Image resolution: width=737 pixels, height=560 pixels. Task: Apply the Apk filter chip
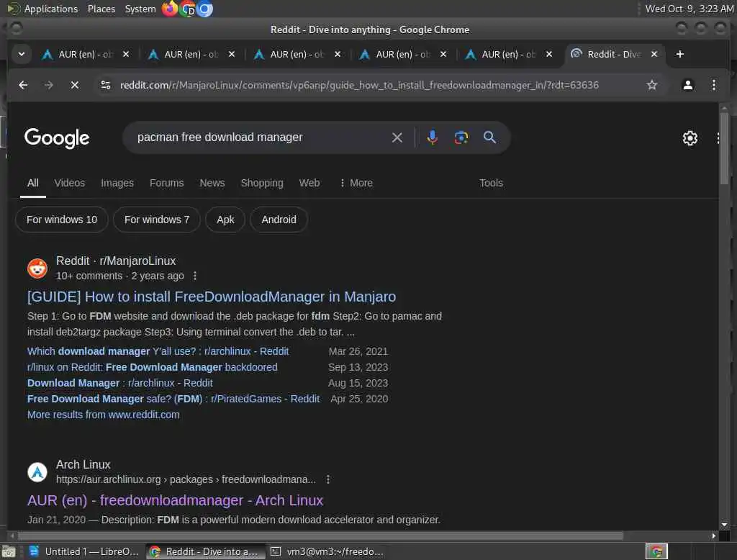(x=225, y=220)
